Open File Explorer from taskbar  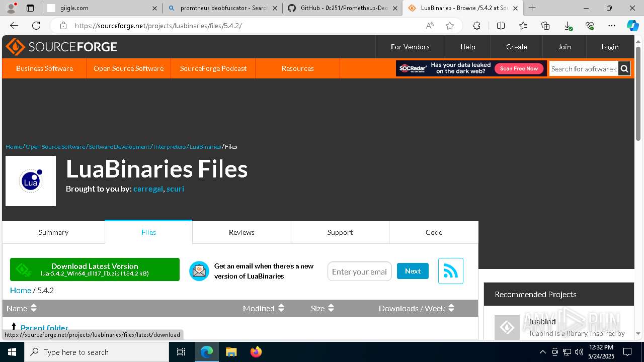click(x=231, y=352)
